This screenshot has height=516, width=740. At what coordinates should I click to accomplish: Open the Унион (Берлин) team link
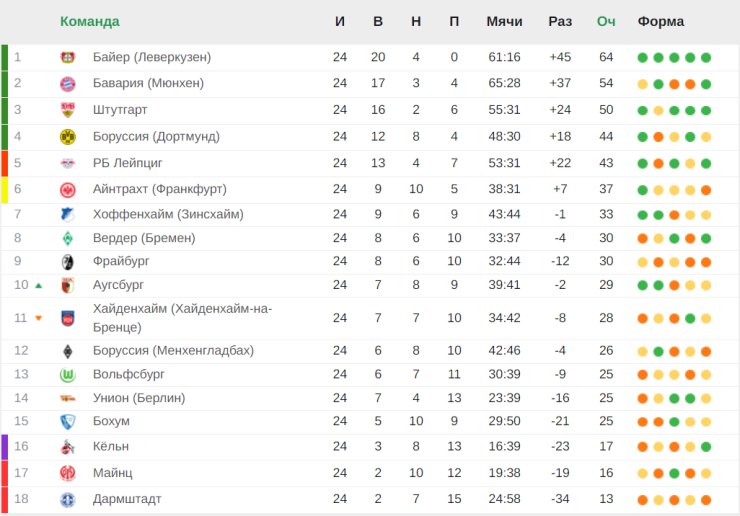tap(139, 398)
